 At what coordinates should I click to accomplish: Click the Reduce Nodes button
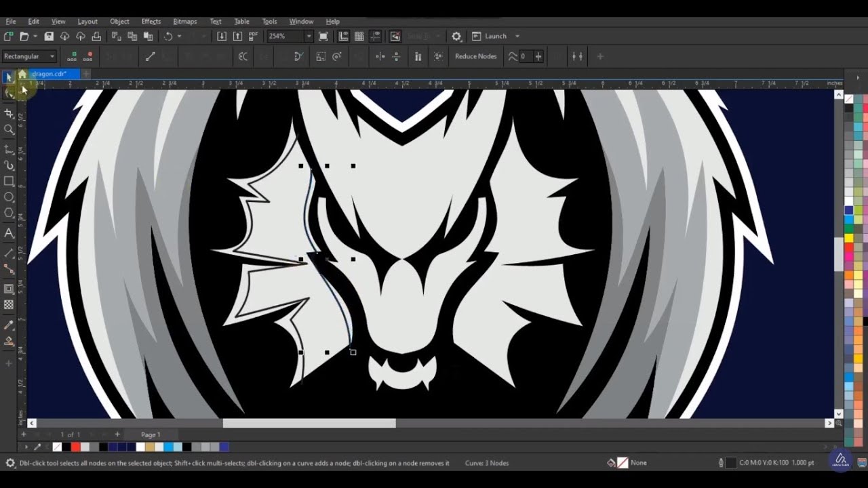point(475,56)
